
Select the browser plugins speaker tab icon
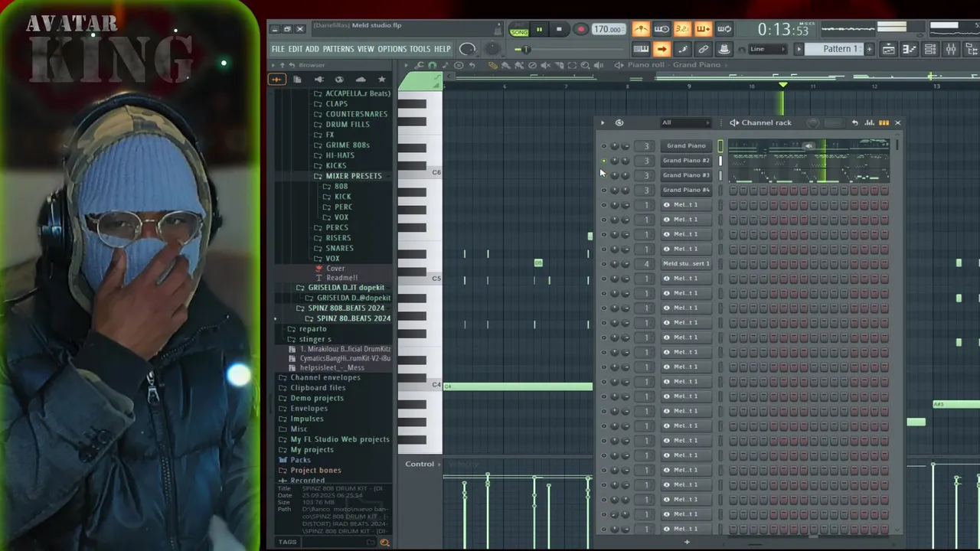tap(318, 80)
